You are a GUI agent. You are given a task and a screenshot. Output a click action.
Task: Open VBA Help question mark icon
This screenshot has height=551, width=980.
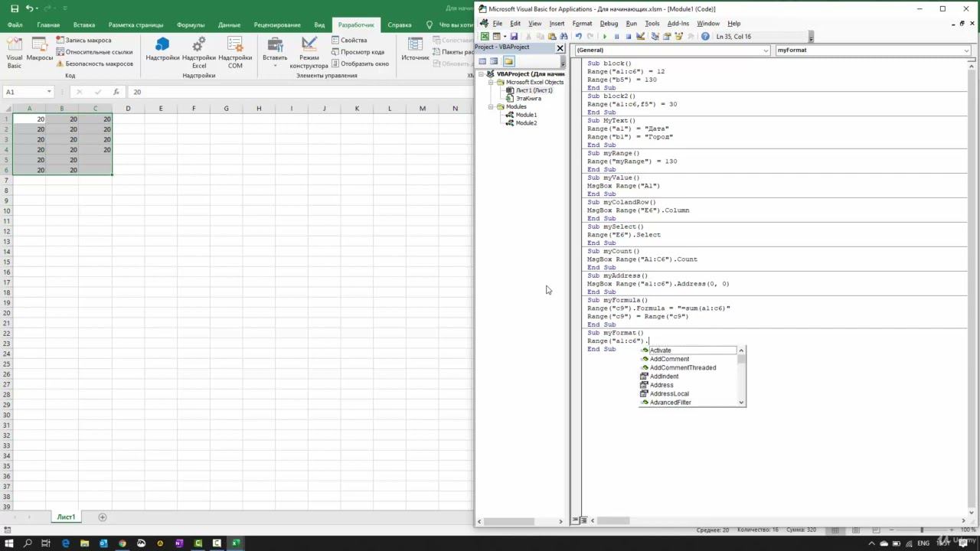(705, 37)
